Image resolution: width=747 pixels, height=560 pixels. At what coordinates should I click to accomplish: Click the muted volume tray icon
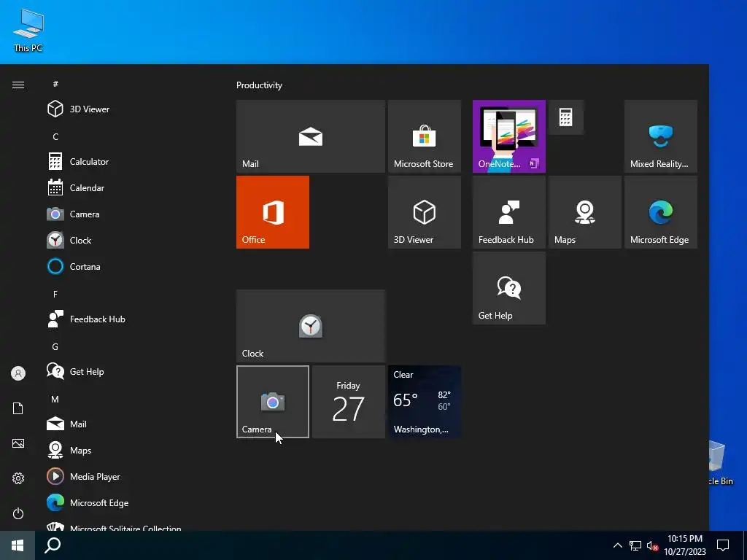(x=652, y=546)
